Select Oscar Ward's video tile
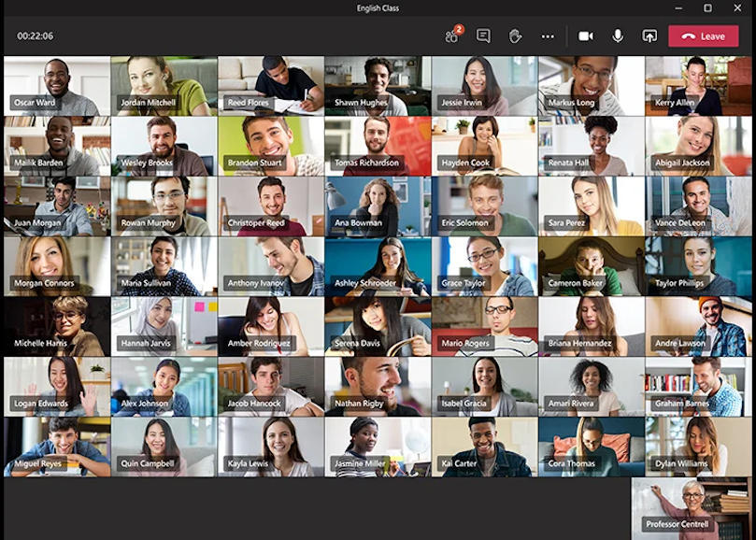The height and width of the screenshot is (540, 756). 57,86
